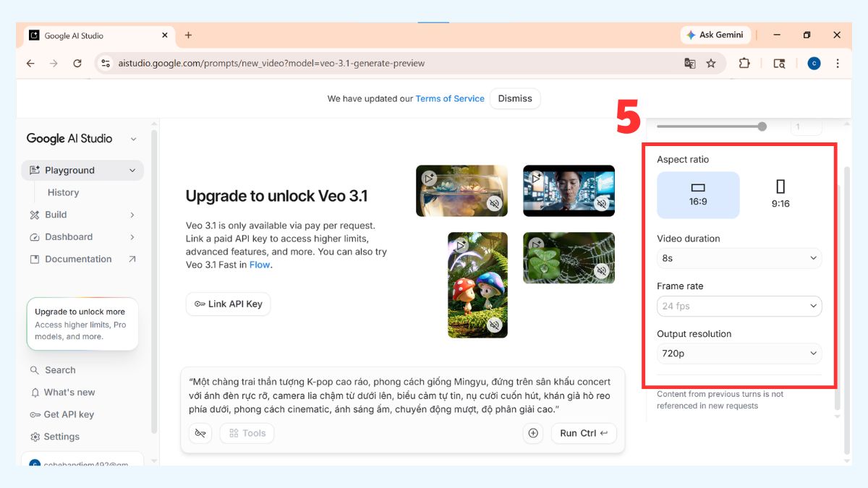Image resolution: width=868 pixels, height=488 pixels.
Task: Open the Frame rate dropdown
Action: click(x=739, y=306)
